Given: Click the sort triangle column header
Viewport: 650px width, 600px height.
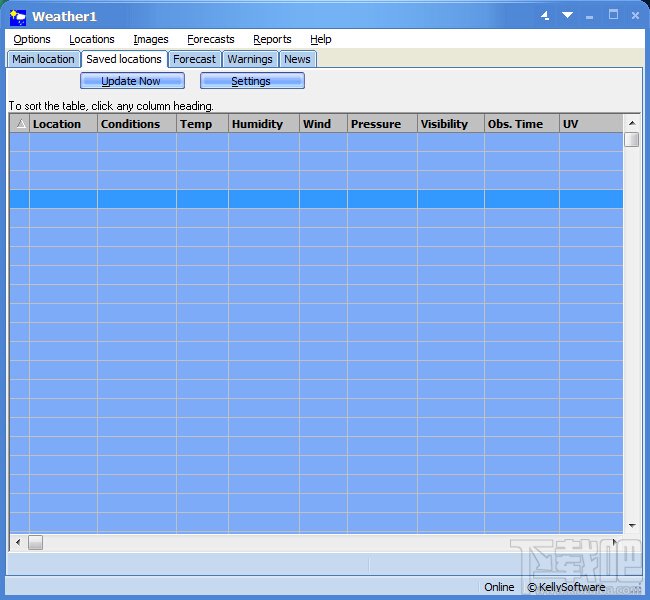Looking at the screenshot, I should coord(20,124).
